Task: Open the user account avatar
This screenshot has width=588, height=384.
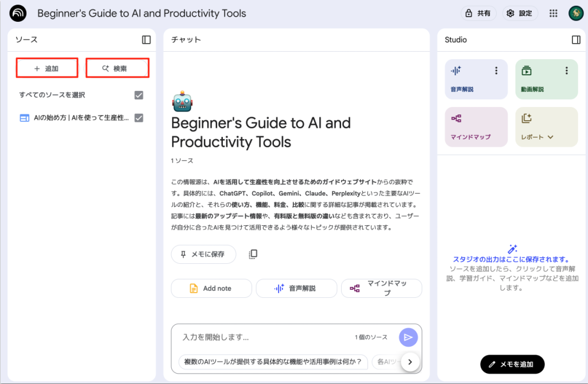Action: coord(575,13)
